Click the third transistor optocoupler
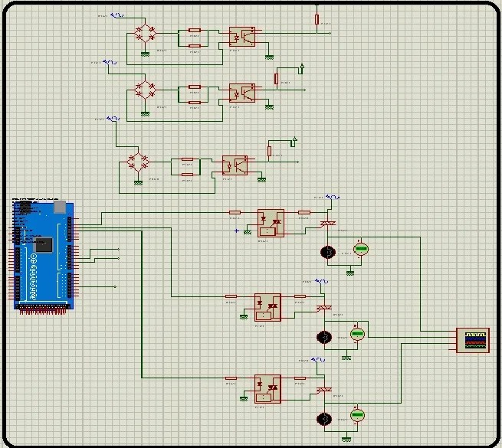 pyautogui.click(x=235, y=165)
